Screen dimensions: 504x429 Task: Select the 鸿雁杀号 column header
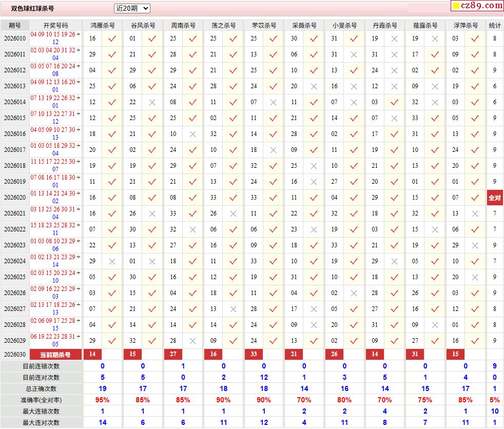103,25
